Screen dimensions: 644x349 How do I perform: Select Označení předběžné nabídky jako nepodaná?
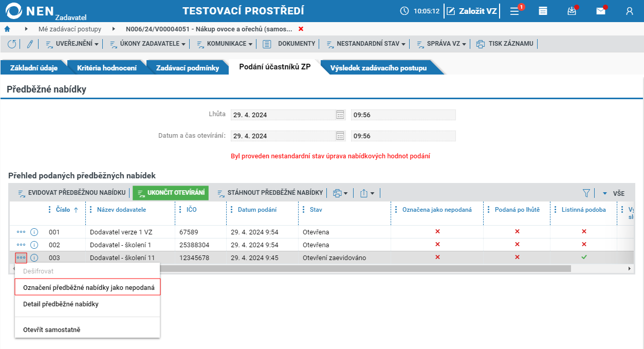pos(88,287)
